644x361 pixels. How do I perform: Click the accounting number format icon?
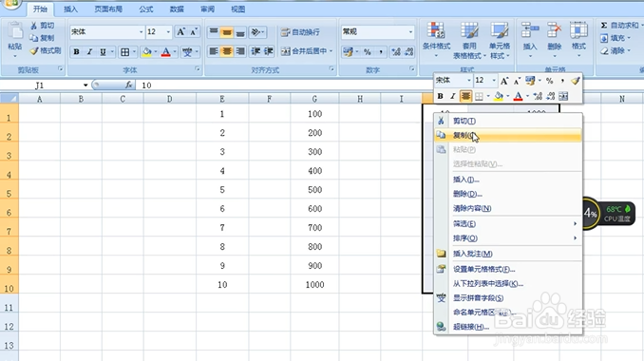coord(348,51)
